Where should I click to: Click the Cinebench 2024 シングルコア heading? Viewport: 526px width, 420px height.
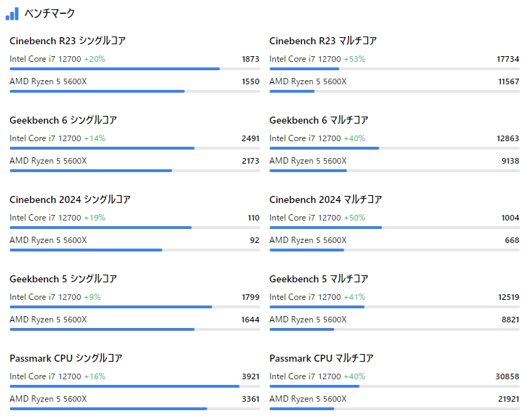pyautogui.click(x=70, y=199)
